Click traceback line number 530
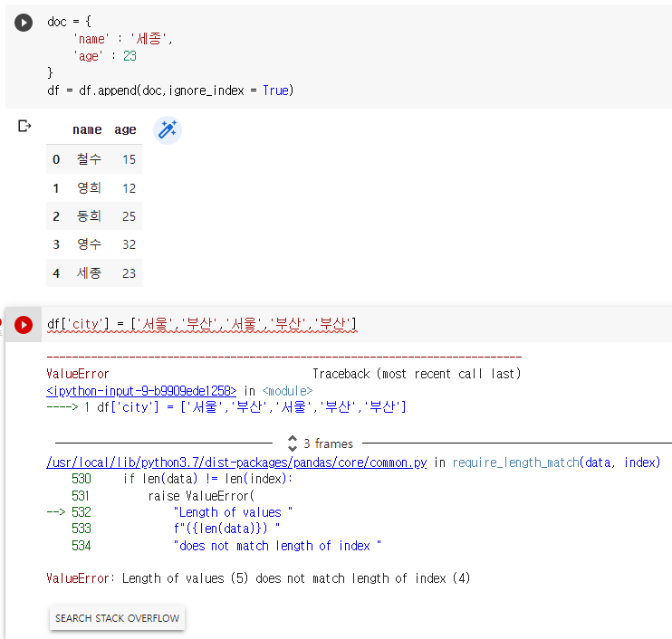Screen dimensions: 672x639 [x=81, y=479]
